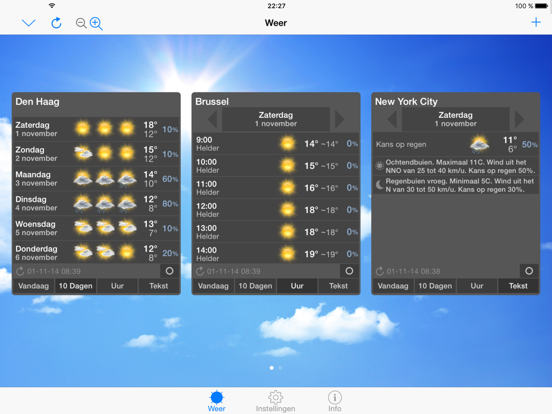The height and width of the screenshot is (414, 552).
Task: Tap the rainy cloud icon in New York City
Action: click(479, 144)
